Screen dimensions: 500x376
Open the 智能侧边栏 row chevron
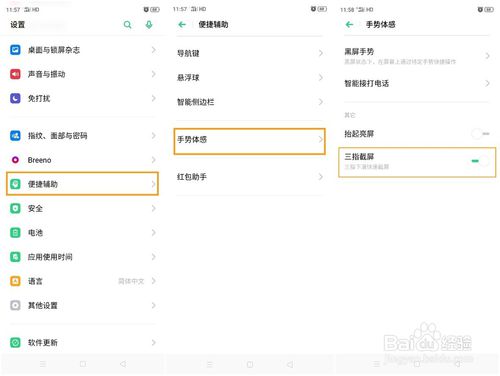tap(321, 102)
